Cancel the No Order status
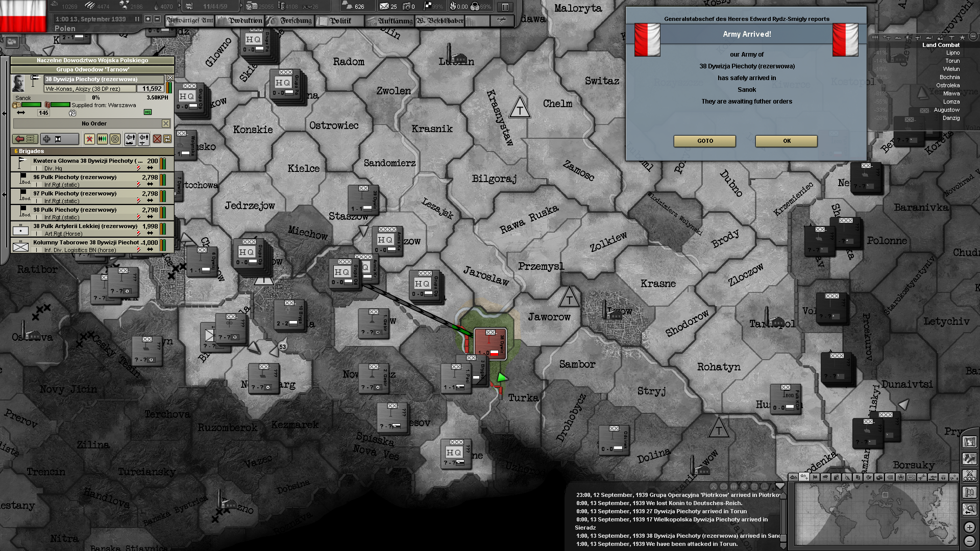Viewport: 980px width, 551px height. click(x=166, y=123)
